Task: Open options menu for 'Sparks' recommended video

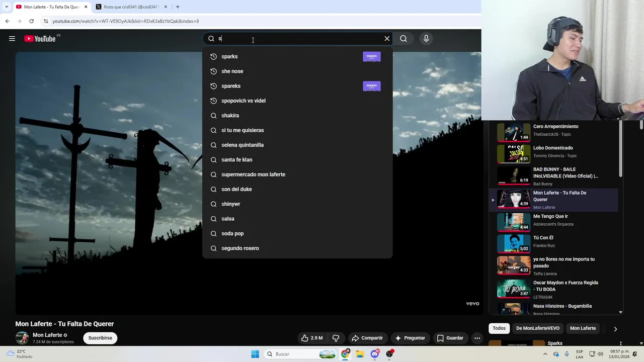Action: pos(620,344)
